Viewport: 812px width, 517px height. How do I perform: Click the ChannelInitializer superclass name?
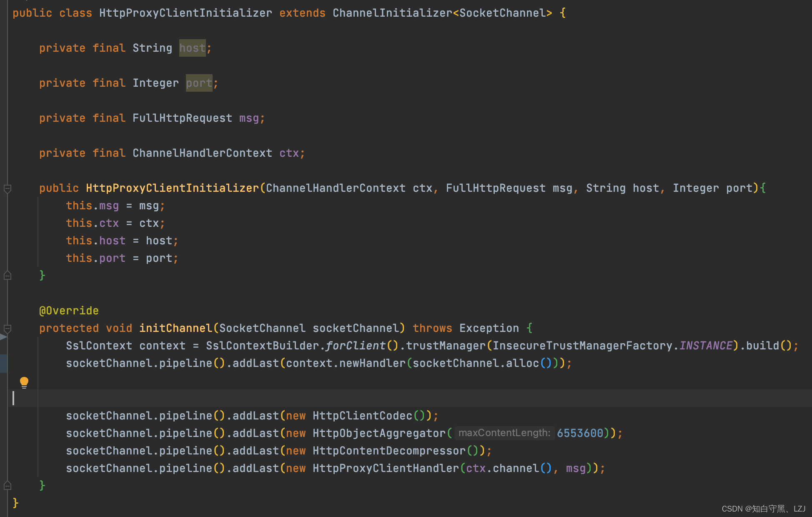point(392,13)
